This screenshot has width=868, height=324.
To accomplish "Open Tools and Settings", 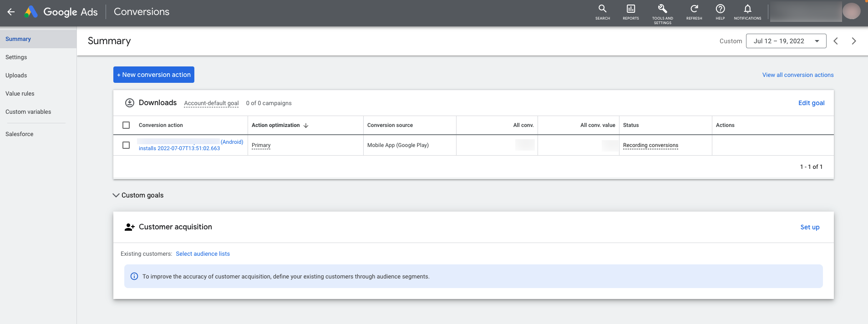I will tap(662, 13).
